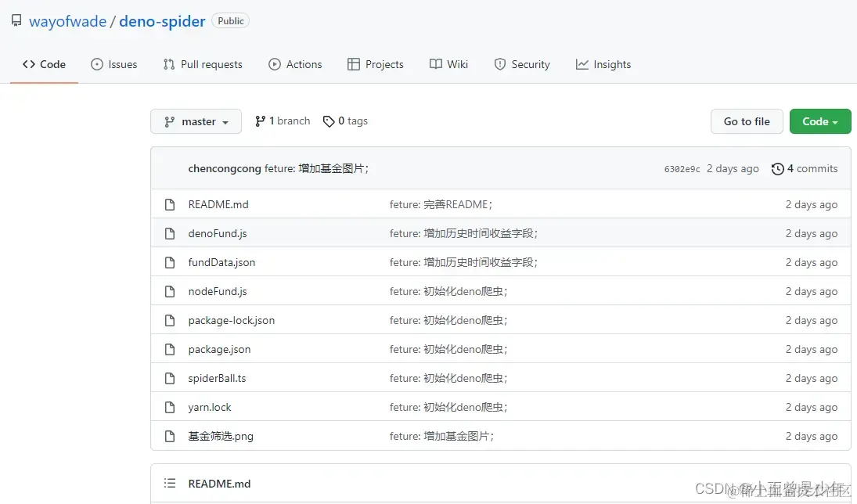The image size is (857, 504).
Task: Click the file icon next to yarn.lock
Action: click(x=170, y=407)
